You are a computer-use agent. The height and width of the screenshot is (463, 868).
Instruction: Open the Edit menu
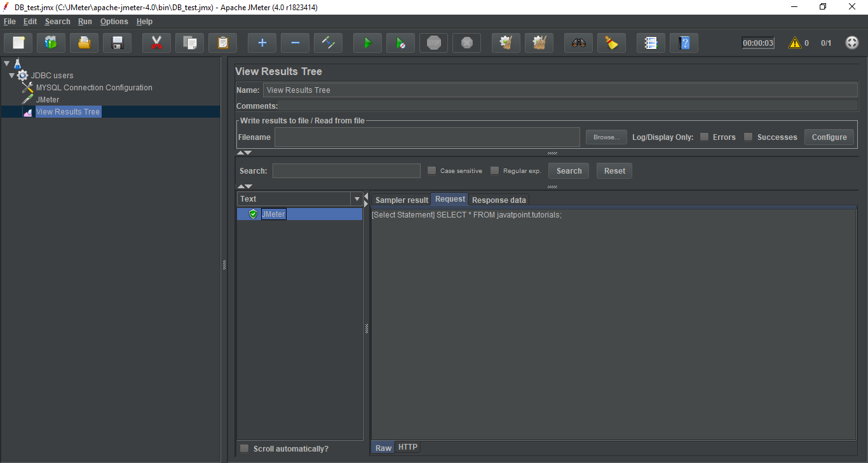(30, 22)
